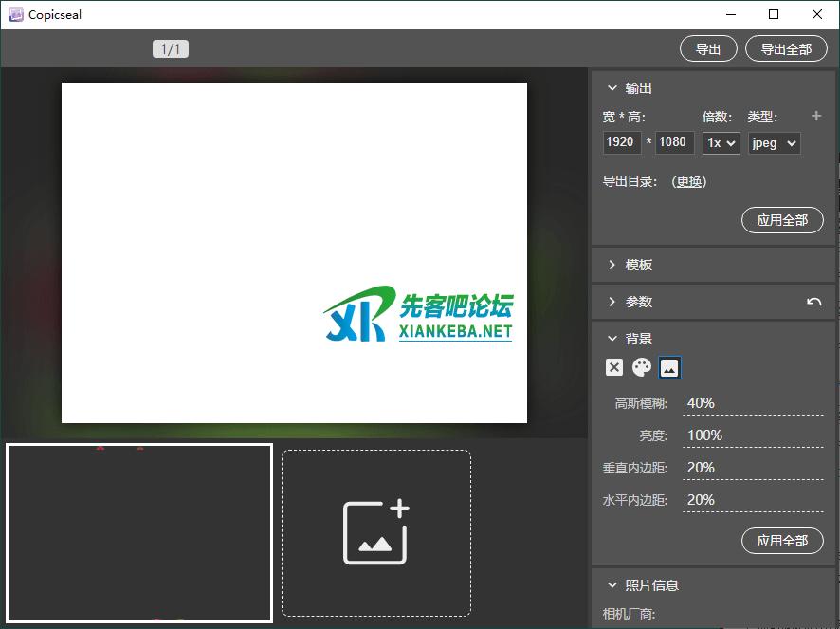Open the jpeg type dropdown
The image size is (840, 629).
click(x=774, y=142)
